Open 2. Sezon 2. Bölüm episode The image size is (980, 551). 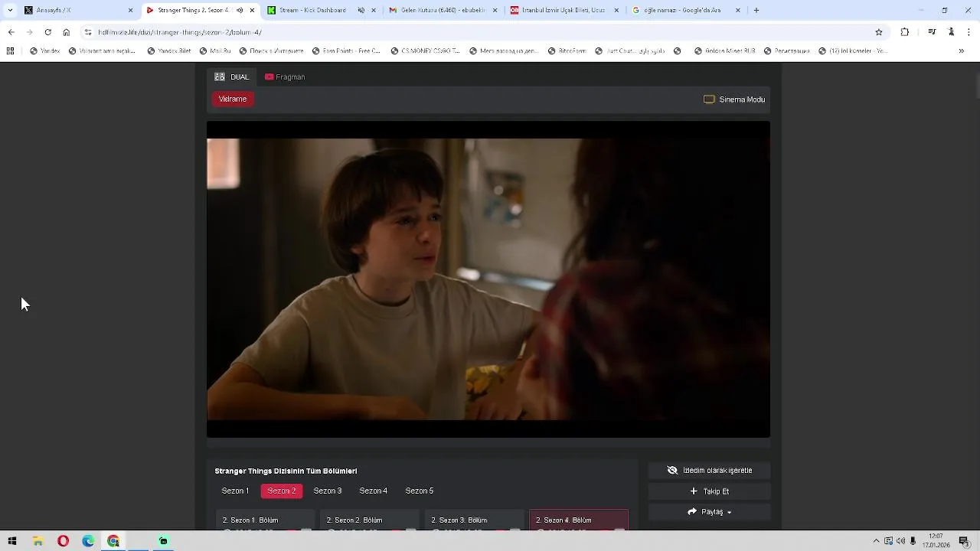tap(370, 520)
